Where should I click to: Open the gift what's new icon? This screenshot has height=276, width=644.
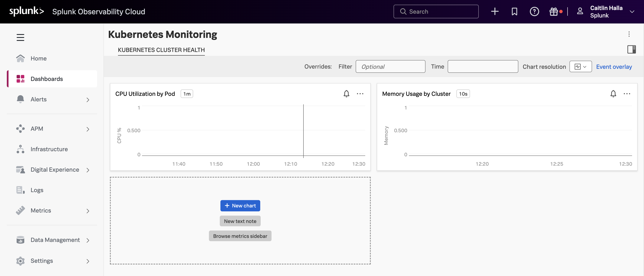point(553,11)
